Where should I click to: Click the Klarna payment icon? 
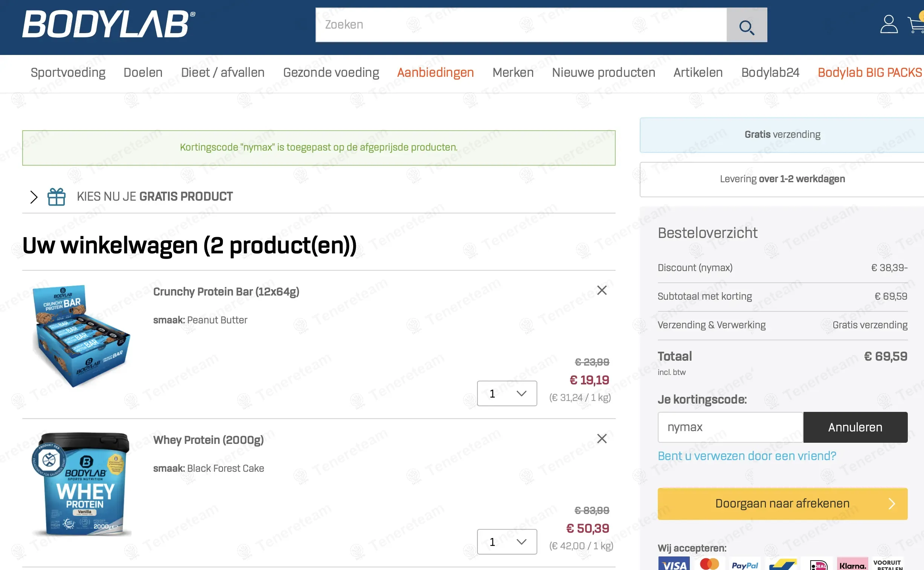click(x=853, y=564)
